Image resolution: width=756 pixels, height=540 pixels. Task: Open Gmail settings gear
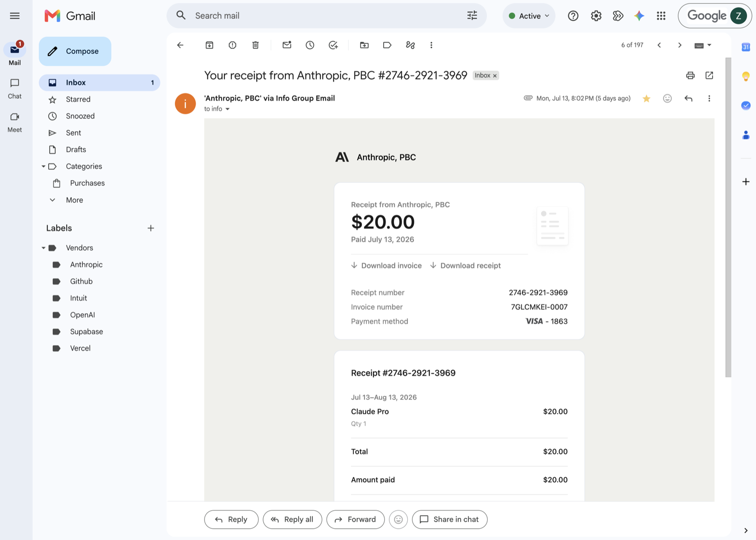(596, 16)
